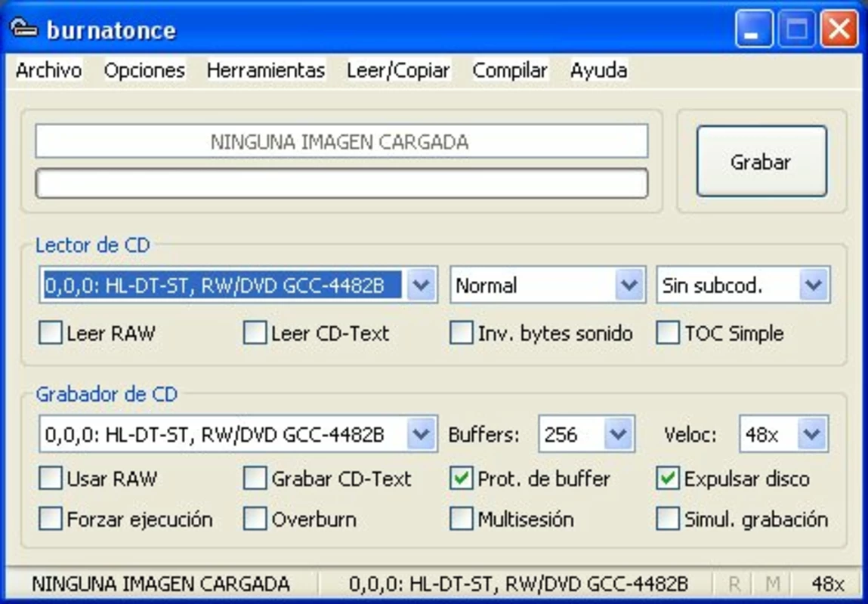Click the M indicator in status bar

(x=772, y=584)
